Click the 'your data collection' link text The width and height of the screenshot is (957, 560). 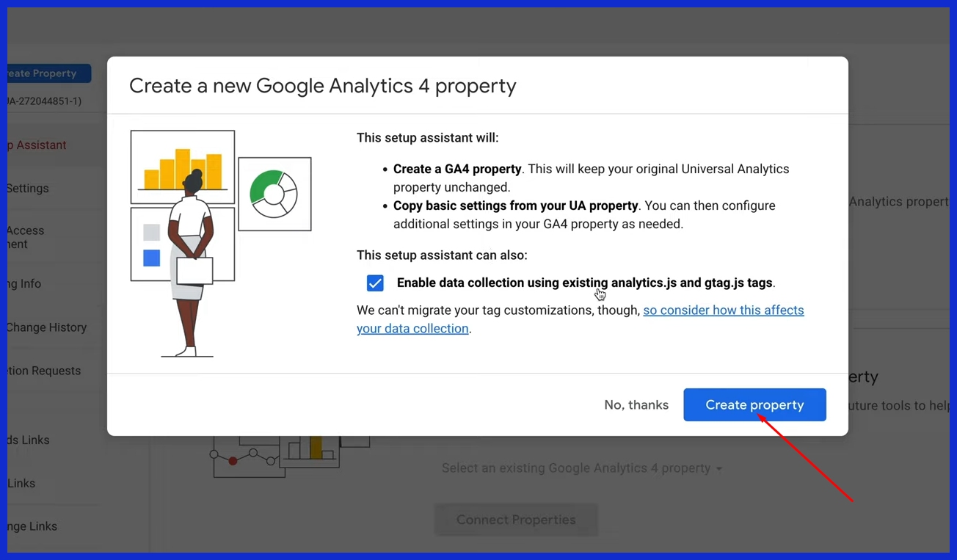pyautogui.click(x=412, y=329)
